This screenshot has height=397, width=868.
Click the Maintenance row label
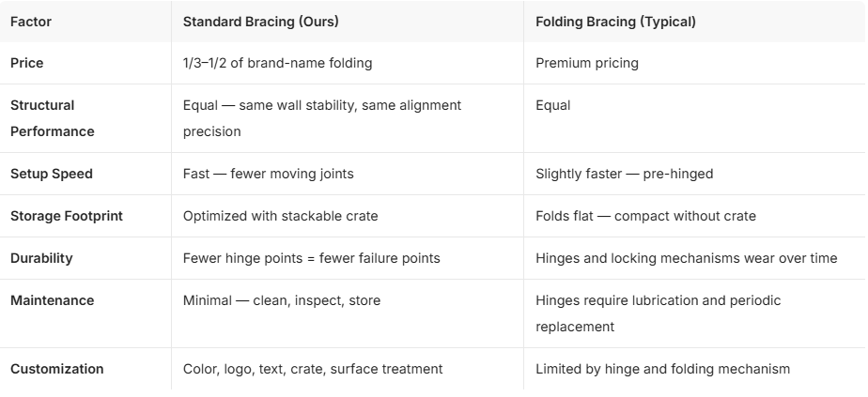(x=52, y=300)
